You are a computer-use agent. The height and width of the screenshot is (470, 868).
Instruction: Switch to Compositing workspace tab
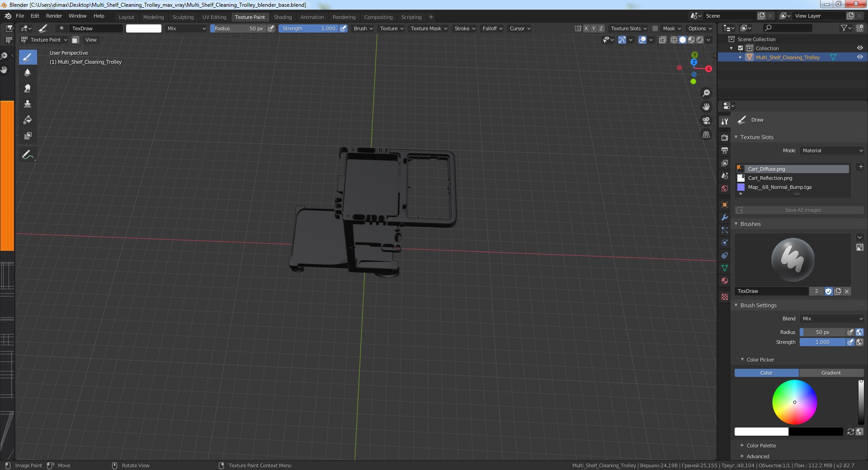[x=378, y=17]
